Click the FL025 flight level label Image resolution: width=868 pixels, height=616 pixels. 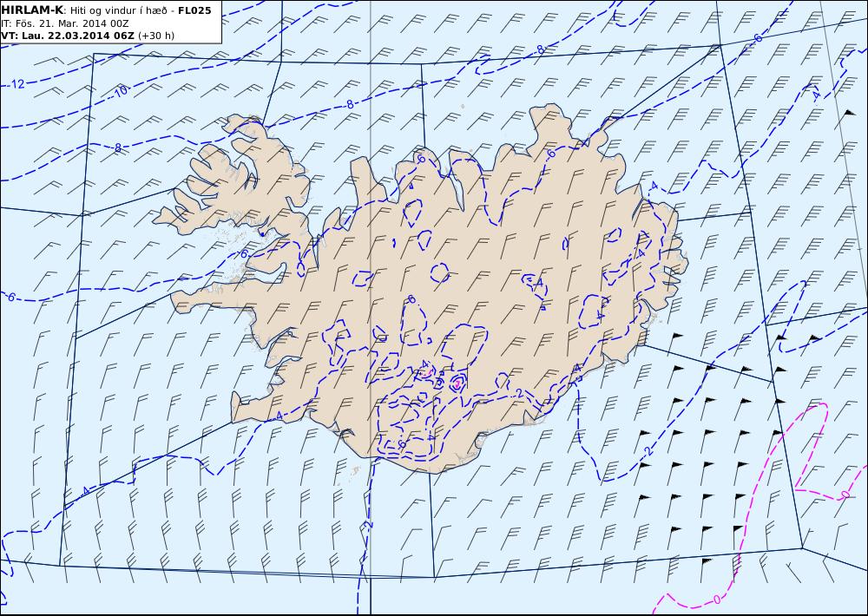point(194,10)
